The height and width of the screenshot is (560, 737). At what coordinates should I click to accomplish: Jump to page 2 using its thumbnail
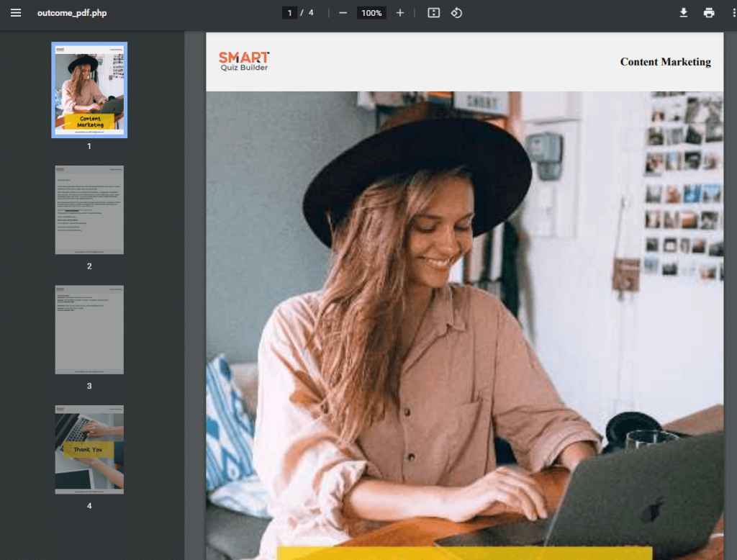pos(89,209)
